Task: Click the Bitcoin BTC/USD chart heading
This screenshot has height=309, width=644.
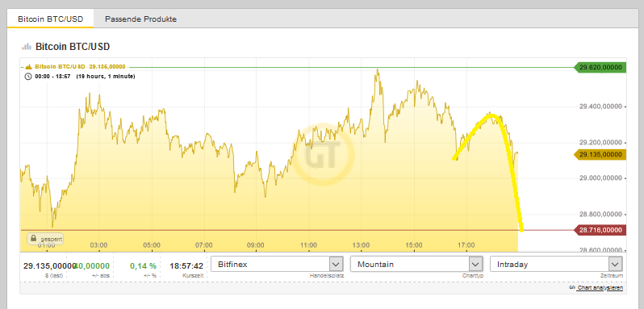Action: (x=73, y=47)
